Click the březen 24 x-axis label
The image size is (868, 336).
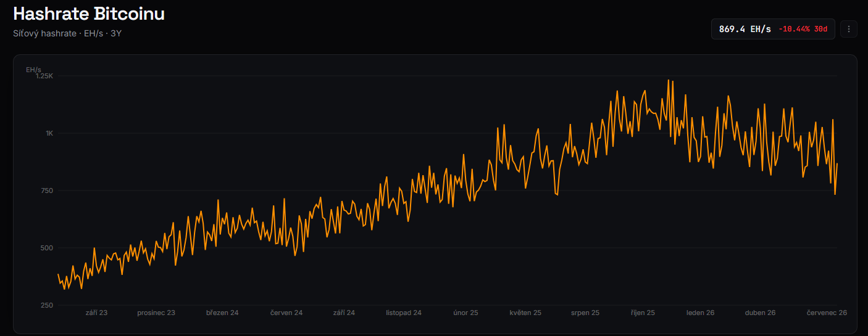click(x=222, y=313)
